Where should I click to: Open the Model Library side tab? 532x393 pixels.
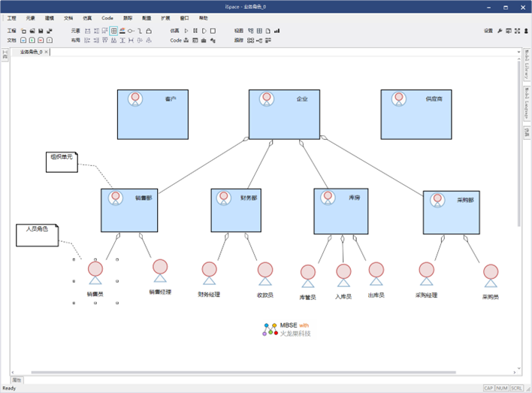[x=527, y=65]
